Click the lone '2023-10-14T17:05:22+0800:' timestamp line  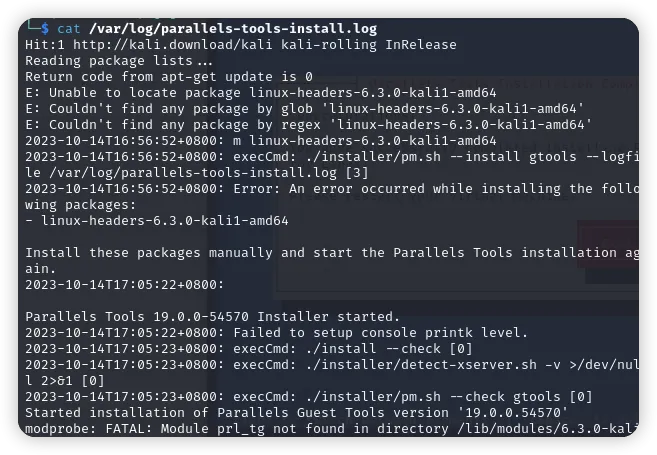tap(124, 285)
